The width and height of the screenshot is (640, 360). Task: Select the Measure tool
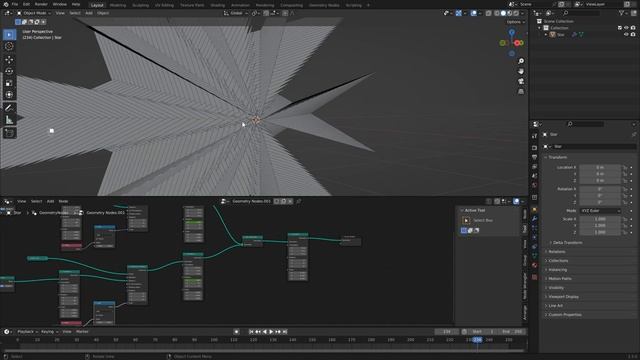(9, 120)
